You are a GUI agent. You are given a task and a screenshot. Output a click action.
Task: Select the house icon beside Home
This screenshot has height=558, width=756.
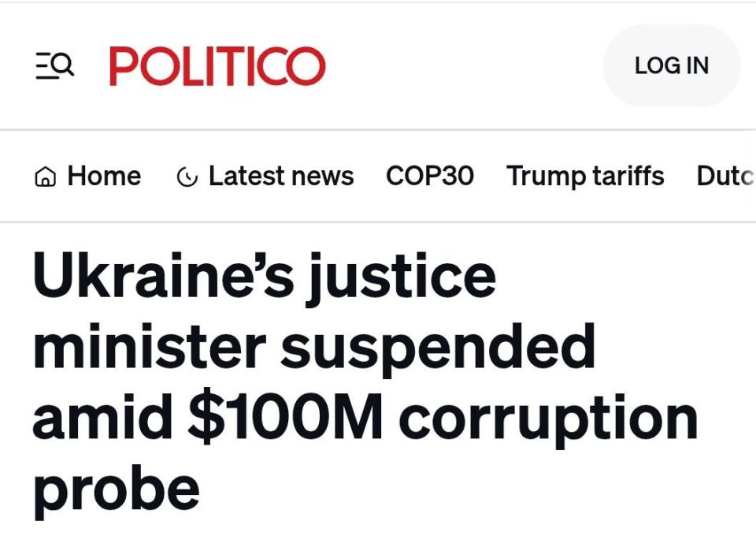click(x=45, y=176)
